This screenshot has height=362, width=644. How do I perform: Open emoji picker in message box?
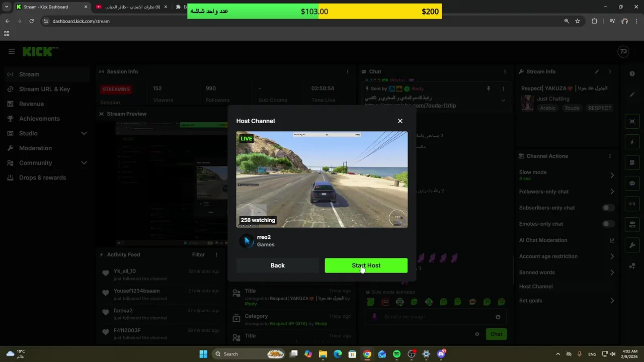498,317
